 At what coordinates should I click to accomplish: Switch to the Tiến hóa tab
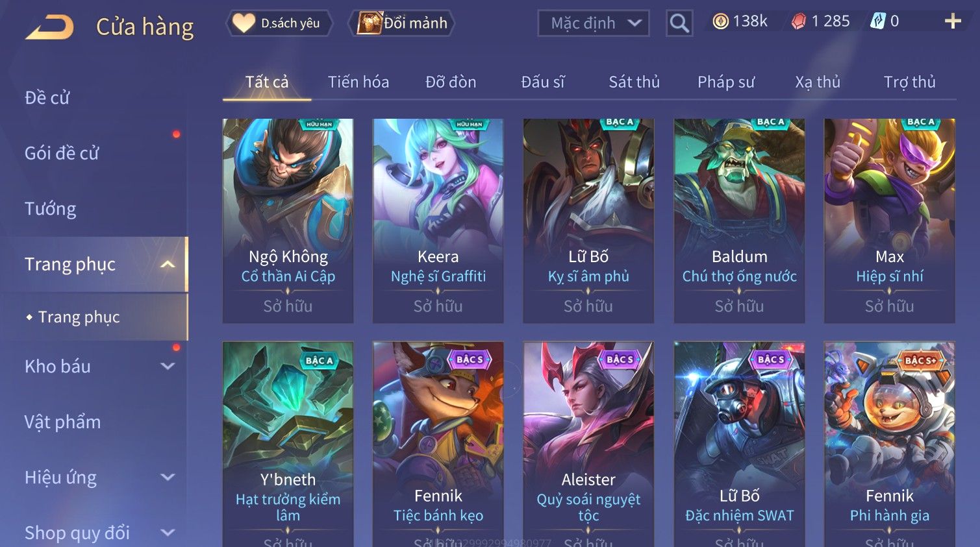point(358,82)
